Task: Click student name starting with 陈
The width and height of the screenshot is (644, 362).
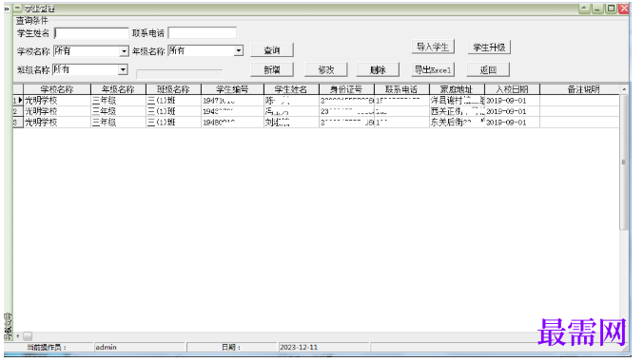Action: (x=291, y=100)
